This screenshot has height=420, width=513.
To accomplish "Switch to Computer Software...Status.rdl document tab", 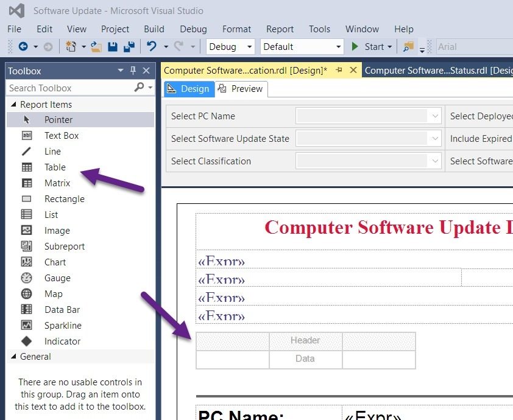I will tap(437, 70).
